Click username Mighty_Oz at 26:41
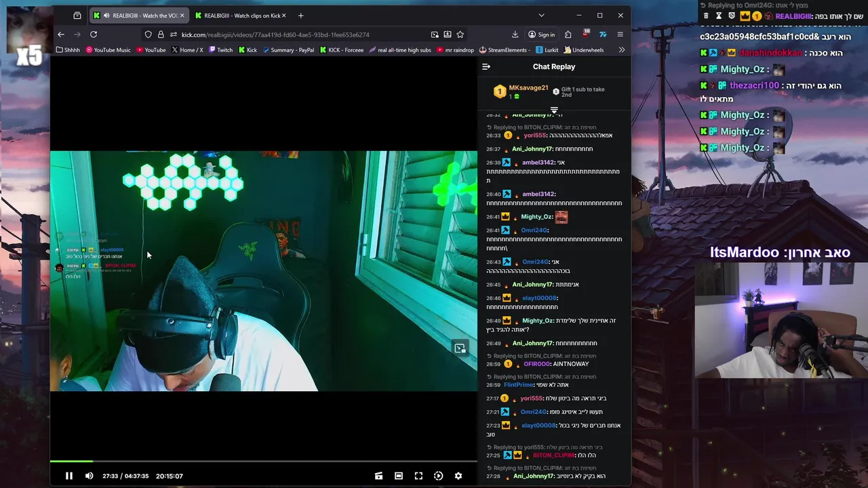The height and width of the screenshot is (488, 868). tap(536, 217)
